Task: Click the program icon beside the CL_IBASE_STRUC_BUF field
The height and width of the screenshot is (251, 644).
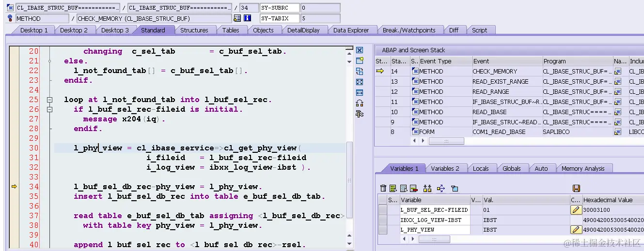Action: [x=10, y=8]
